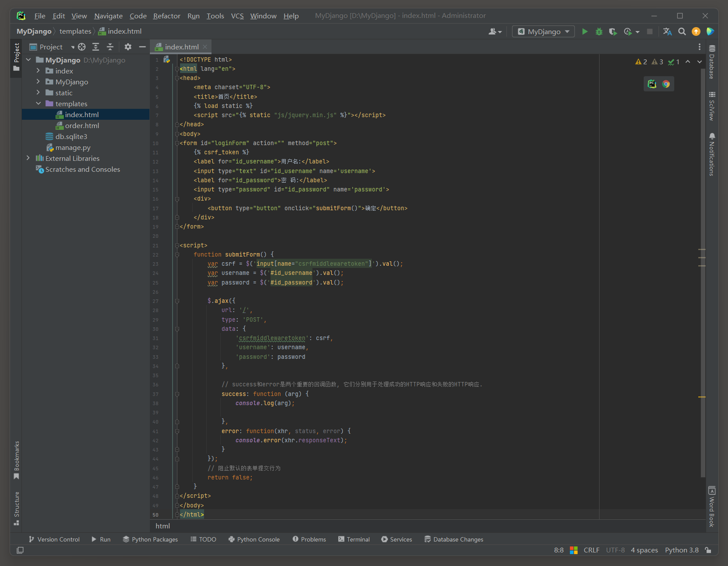This screenshot has width=728, height=566.
Task: Open page in Chrome browser icon
Action: pyautogui.click(x=666, y=84)
